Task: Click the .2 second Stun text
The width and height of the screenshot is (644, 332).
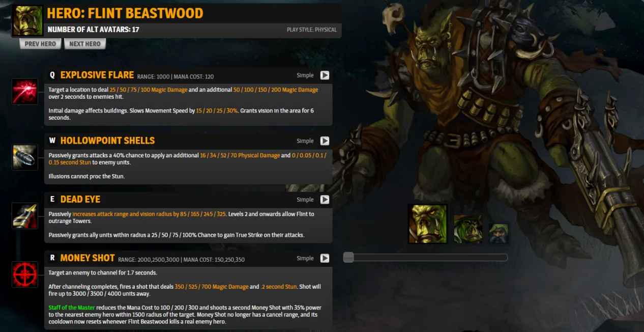Action: pyautogui.click(x=279, y=287)
